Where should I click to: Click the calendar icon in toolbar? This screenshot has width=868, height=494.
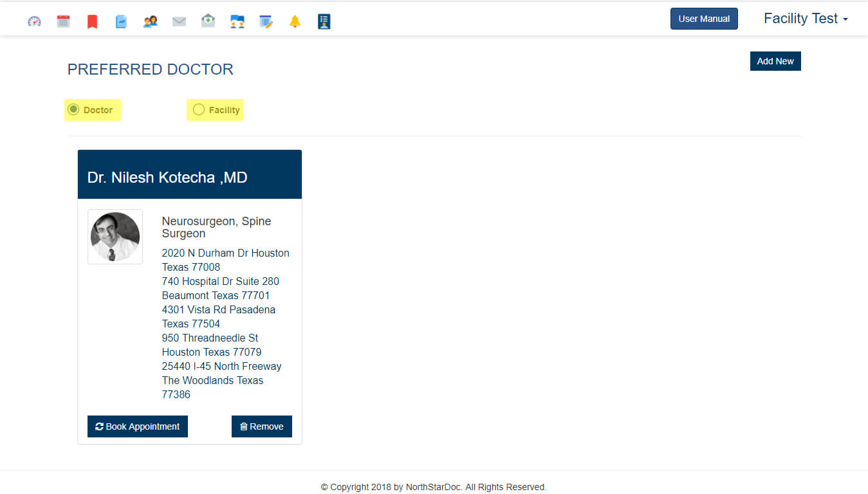coord(63,21)
